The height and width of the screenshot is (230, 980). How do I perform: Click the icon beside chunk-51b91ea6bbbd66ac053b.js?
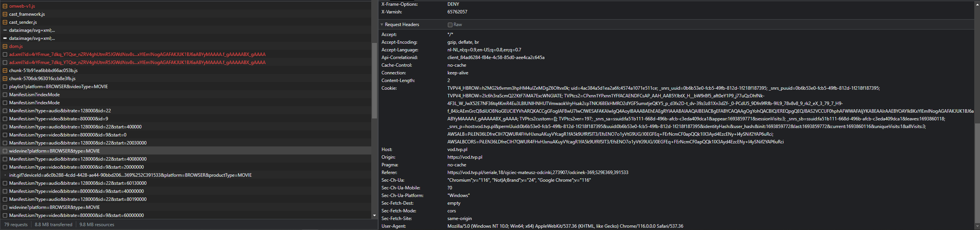pyautogui.click(x=5, y=71)
